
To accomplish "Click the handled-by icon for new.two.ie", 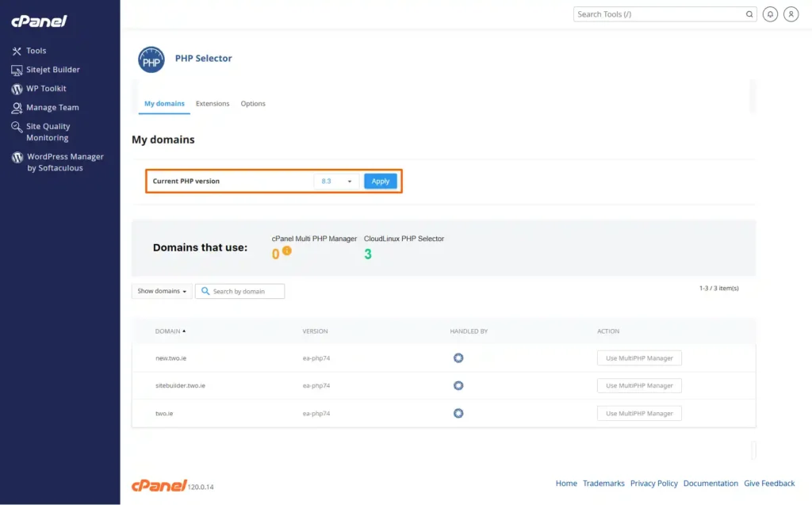I will click(x=458, y=358).
